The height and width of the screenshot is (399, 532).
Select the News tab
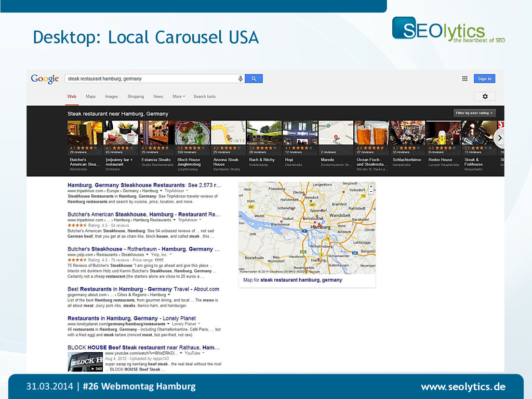click(158, 96)
